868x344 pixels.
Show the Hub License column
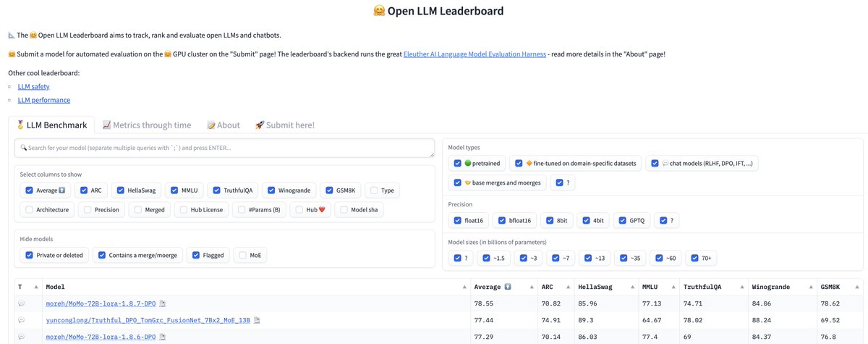[x=184, y=210]
